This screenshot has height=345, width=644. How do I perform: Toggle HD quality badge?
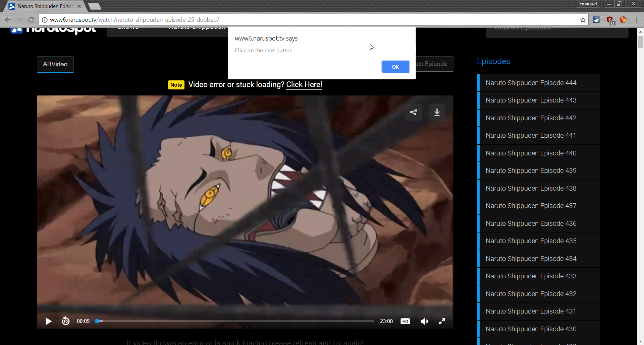[405, 321]
